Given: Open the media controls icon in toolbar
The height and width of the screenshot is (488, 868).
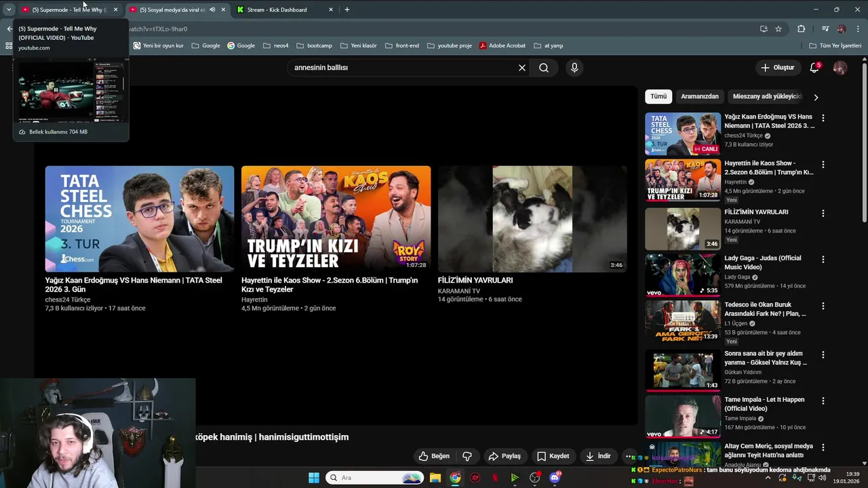Looking at the screenshot, I should coord(825,29).
